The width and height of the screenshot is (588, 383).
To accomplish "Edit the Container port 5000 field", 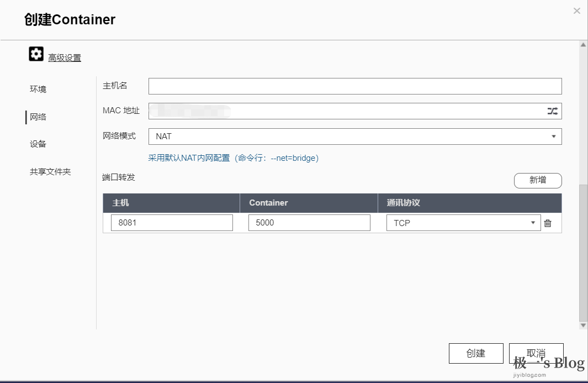I will (x=309, y=223).
